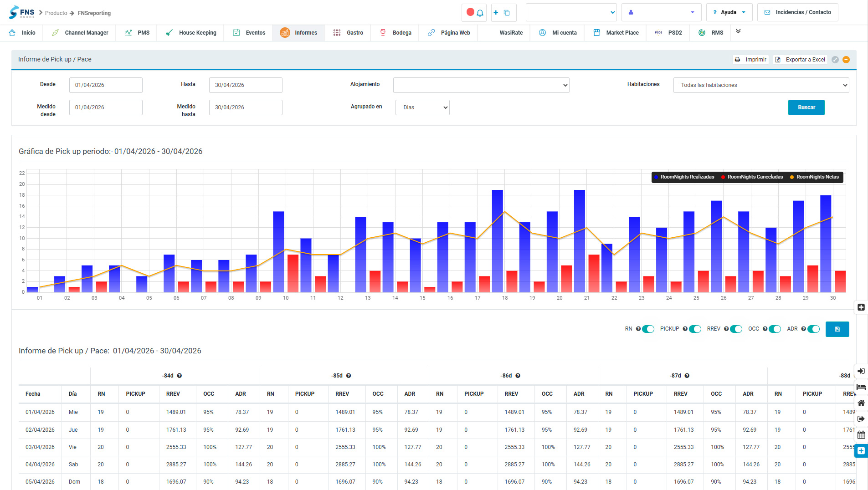
Task: Click the notification bell icon
Action: click(x=480, y=13)
